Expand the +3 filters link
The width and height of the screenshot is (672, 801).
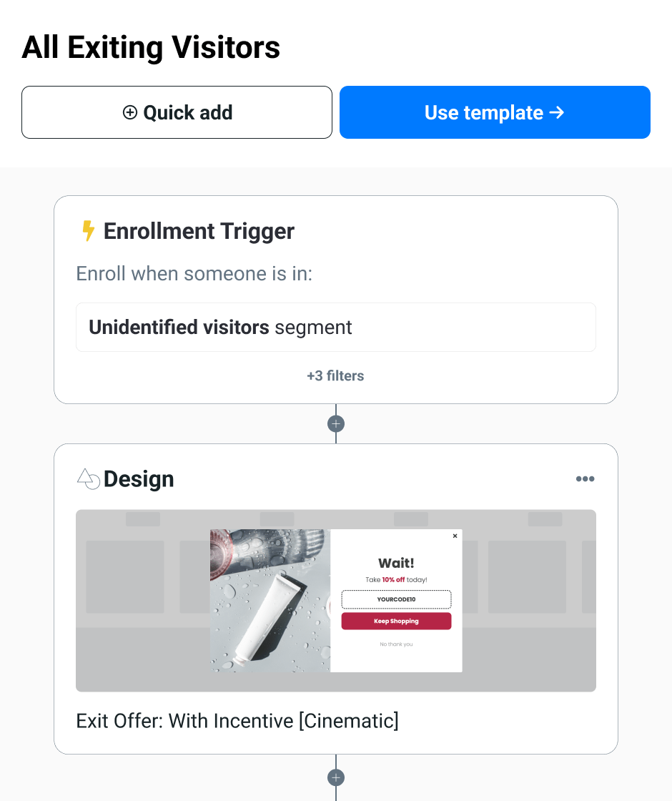click(x=335, y=376)
